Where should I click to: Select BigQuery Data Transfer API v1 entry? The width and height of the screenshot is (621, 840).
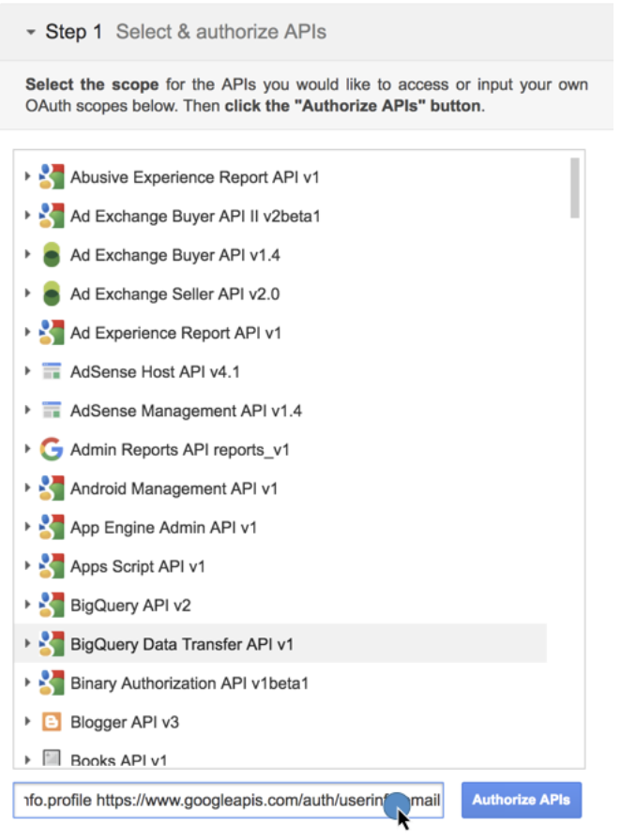pos(182,645)
